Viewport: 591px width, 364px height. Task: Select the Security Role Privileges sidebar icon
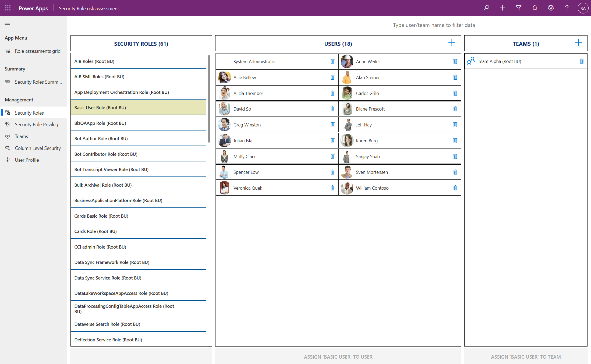(x=8, y=124)
